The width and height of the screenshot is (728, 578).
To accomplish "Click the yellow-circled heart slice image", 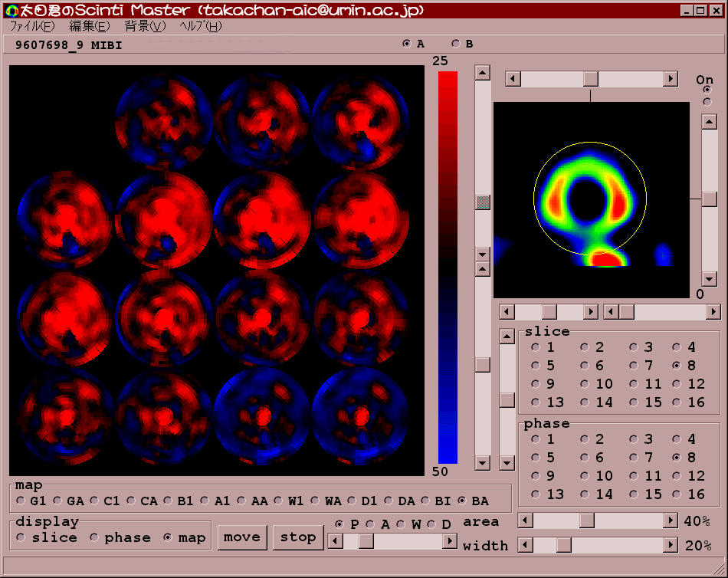I will tap(591, 199).
